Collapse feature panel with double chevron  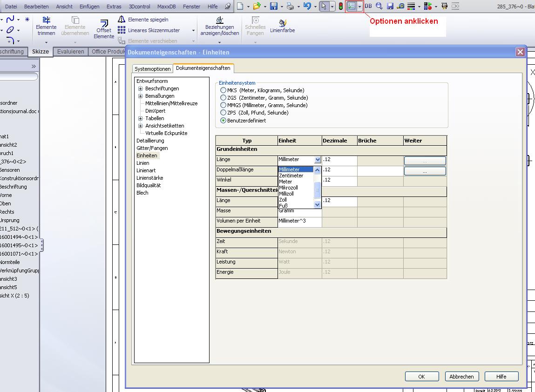[34, 66]
